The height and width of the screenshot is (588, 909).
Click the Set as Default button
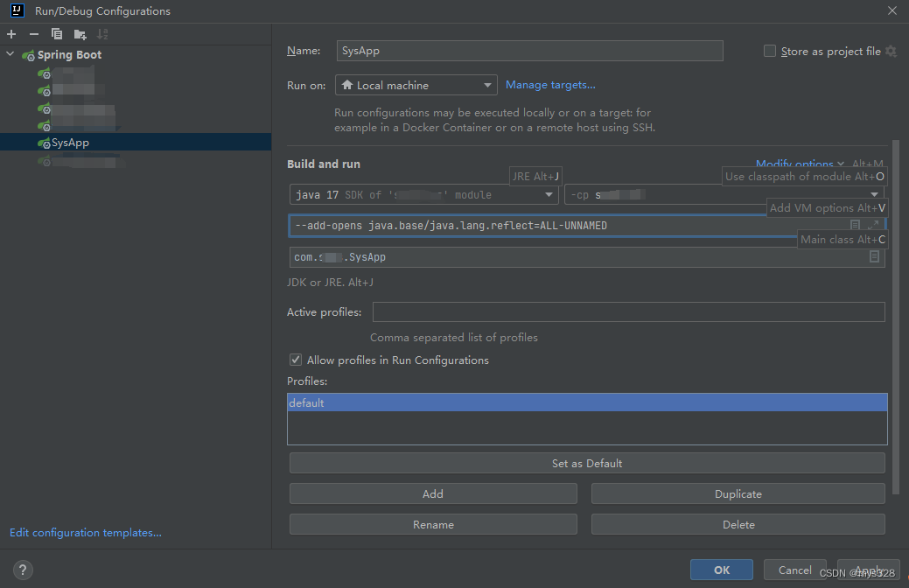587,464
